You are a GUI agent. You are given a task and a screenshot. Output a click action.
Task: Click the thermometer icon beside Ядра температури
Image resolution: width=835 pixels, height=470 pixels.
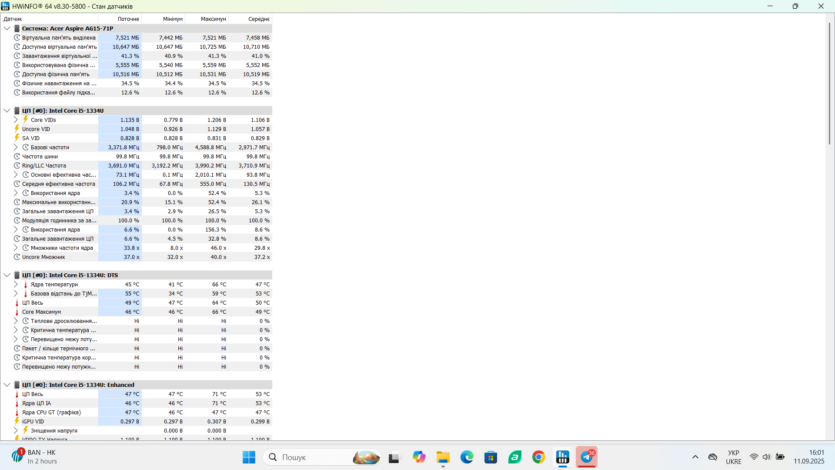pyautogui.click(x=26, y=284)
